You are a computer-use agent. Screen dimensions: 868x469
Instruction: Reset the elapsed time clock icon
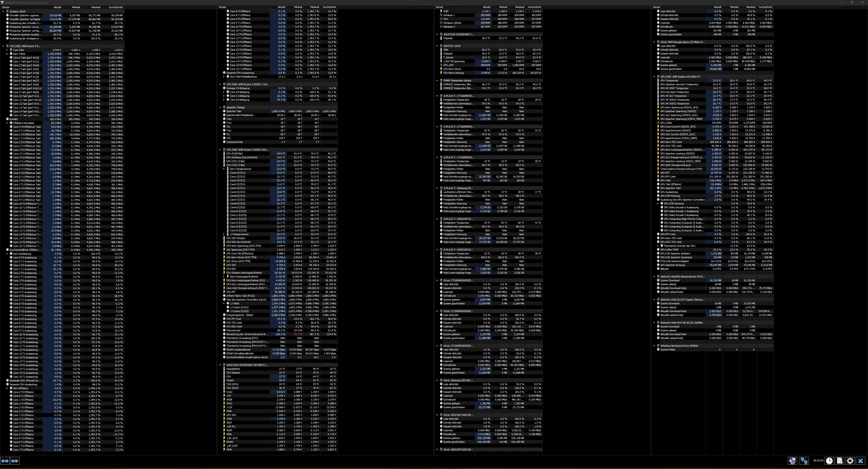[x=829, y=461]
